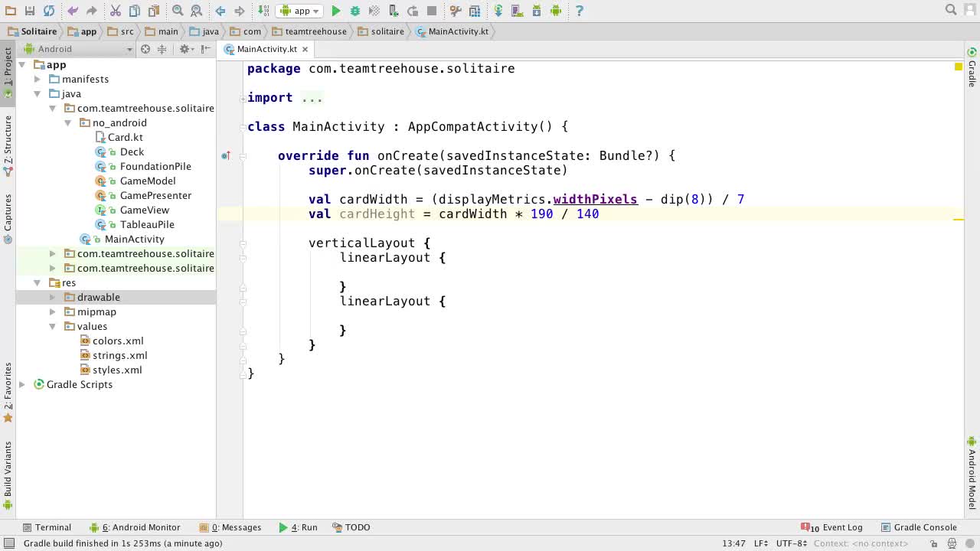Click Sync Project with Gradle Files icon
Image resolution: width=980 pixels, height=551 pixels.
498,11
